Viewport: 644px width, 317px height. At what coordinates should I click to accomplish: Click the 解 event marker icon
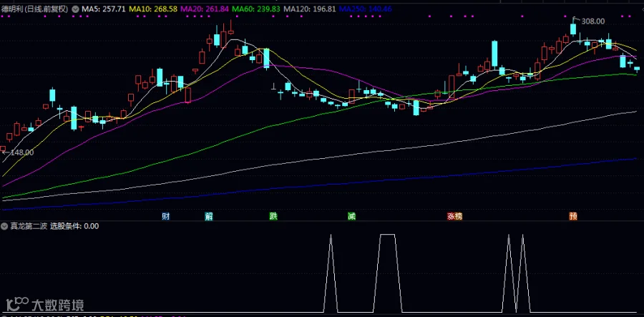coord(209,216)
